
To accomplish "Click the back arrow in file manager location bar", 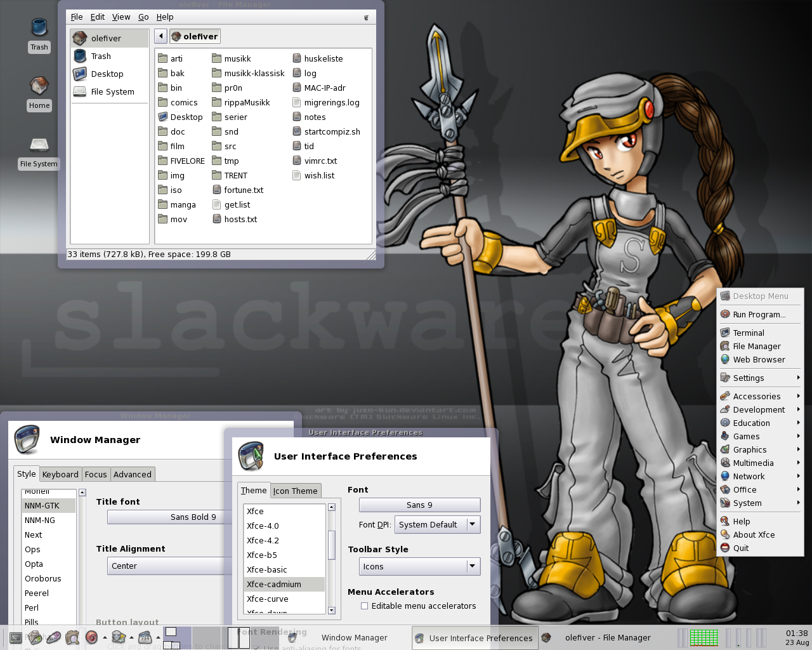I will 160,36.
